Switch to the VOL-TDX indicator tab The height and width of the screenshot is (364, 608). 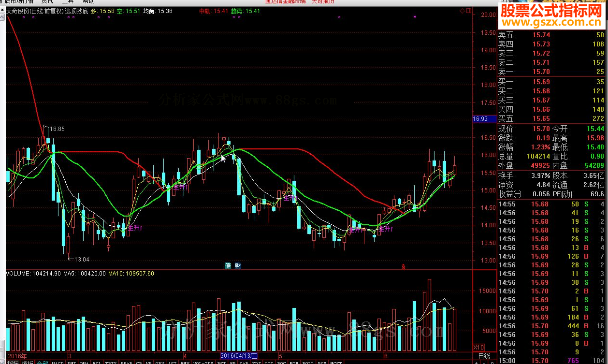coord(203,362)
